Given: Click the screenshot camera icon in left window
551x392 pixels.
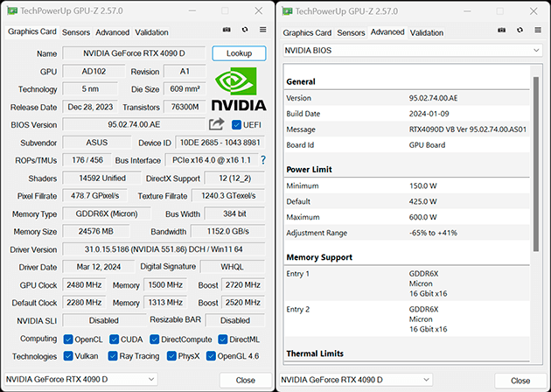Looking at the screenshot, I should point(227,30).
